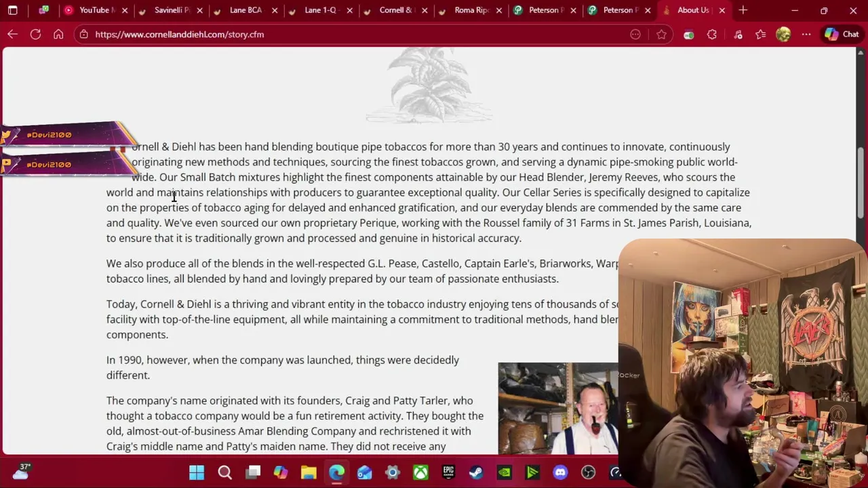Open NVIDIA app from taskbar
Viewport: 868px width, 488px height.
505,472
